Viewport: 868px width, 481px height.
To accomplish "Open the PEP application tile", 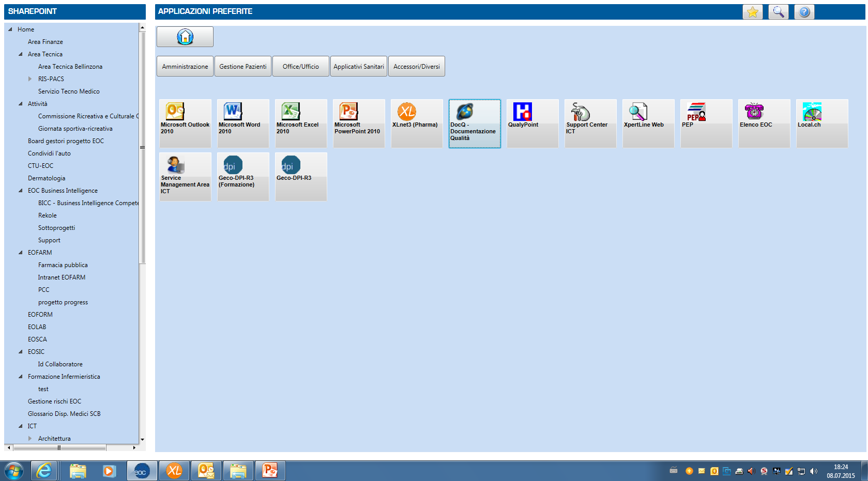I will click(x=706, y=123).
